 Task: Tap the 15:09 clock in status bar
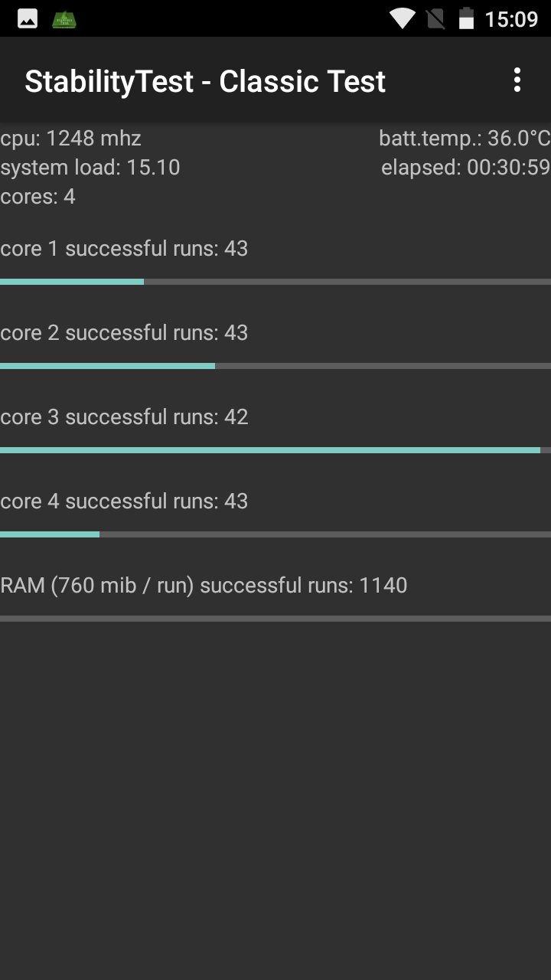point(512,18)
